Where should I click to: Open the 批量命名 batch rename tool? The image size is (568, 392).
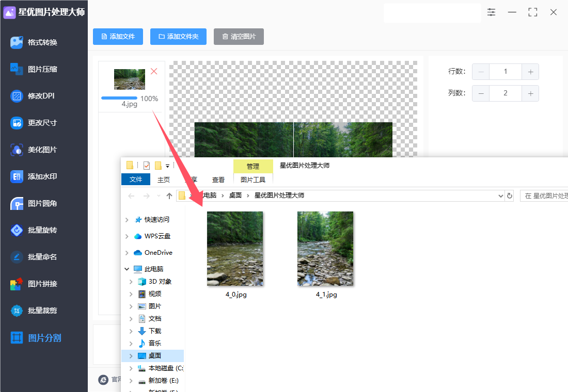tap(34, 257)
